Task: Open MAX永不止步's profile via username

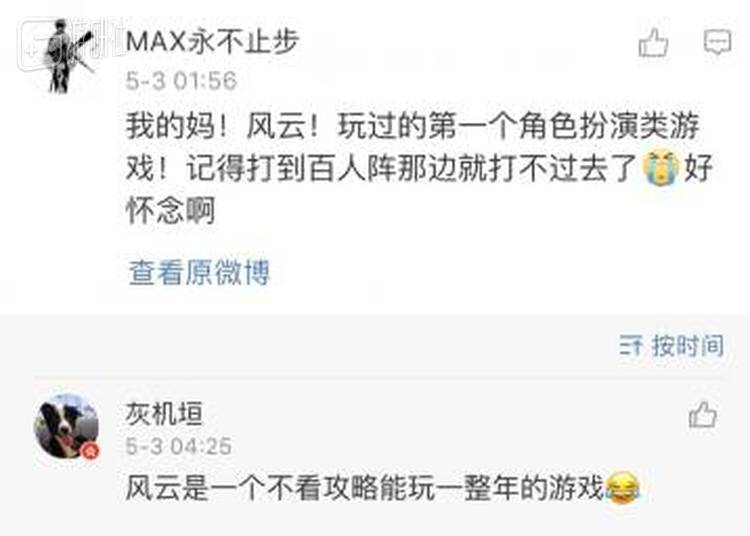Action: [x=212, y=42]
